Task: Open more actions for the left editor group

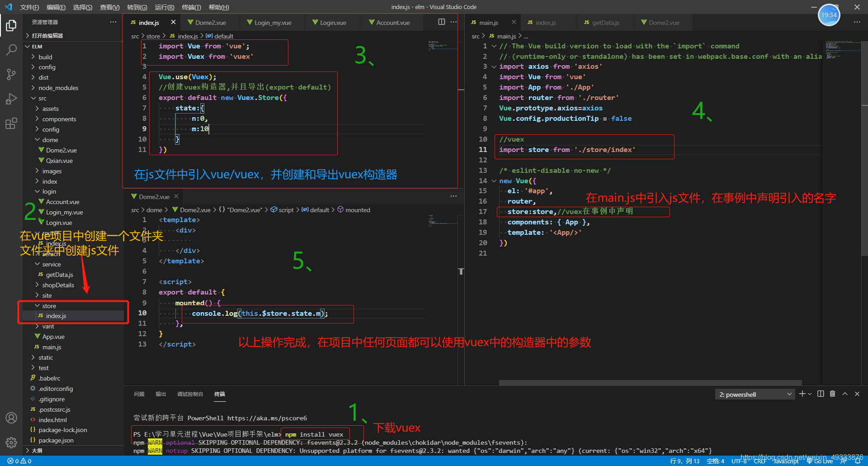Action: click(x=453, y=22)
